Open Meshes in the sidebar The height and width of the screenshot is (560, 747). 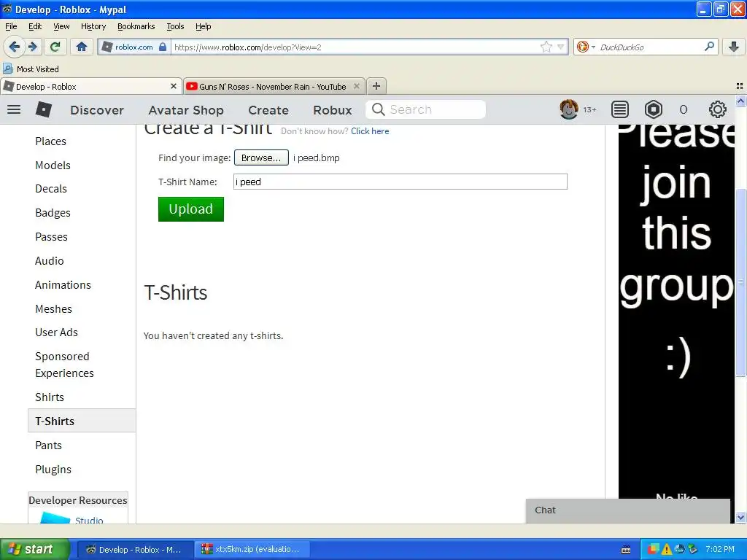click(53, 309)
